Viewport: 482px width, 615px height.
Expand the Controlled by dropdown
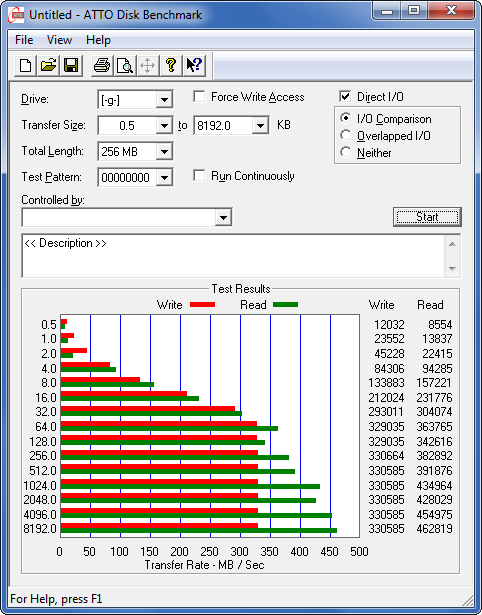pyautogui.click(x=223, y=217)
